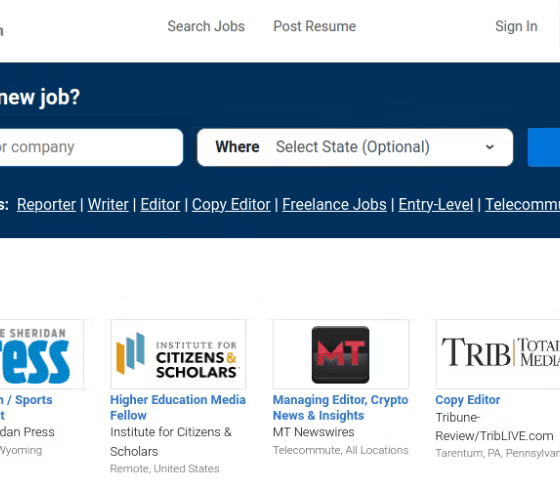The height and width of the screenshot is (488, 560).
Task: Expand the Select State dropdown
Action: pos(355,147)
